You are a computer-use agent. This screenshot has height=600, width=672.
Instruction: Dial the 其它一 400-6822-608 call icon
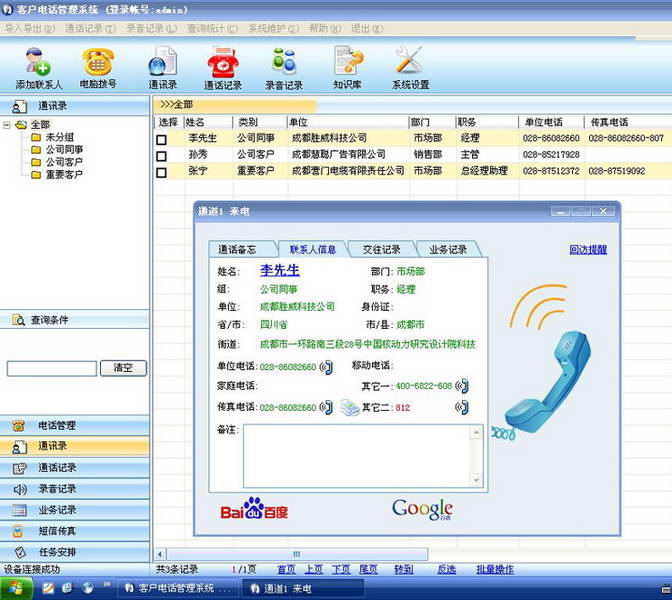pos(462,386)
